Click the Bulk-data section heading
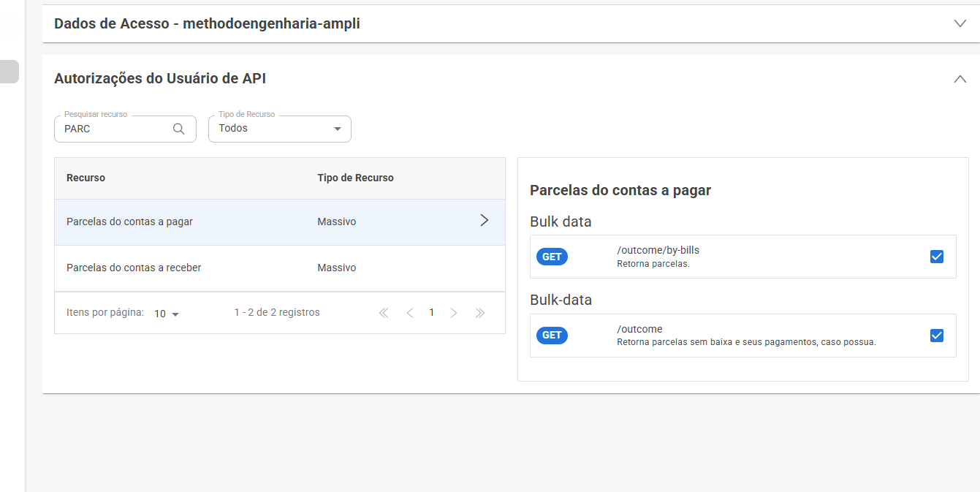Viewport: 980px width, 492px height. click(x=561, y=300)
